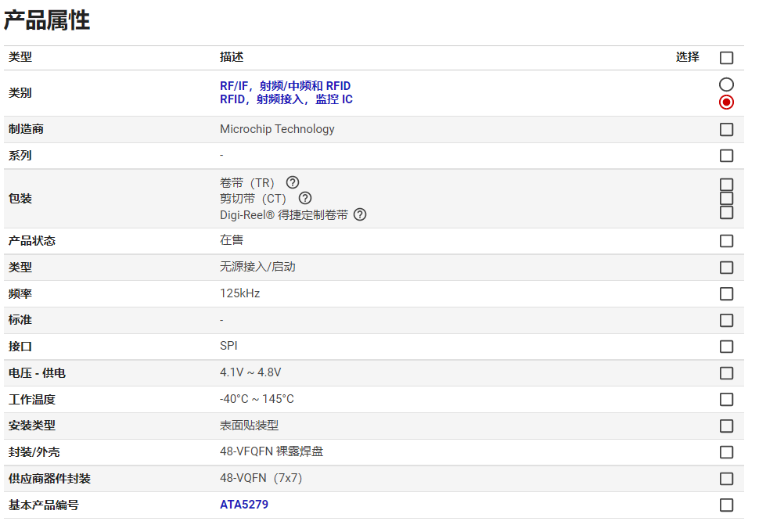Click the 选择 column header
Image resolution: width=759 pixels, height=532 pixels.
click(687, 57)
